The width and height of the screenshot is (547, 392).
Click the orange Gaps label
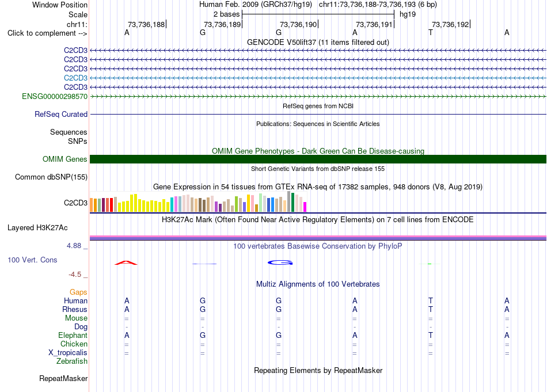pos(78,292)
